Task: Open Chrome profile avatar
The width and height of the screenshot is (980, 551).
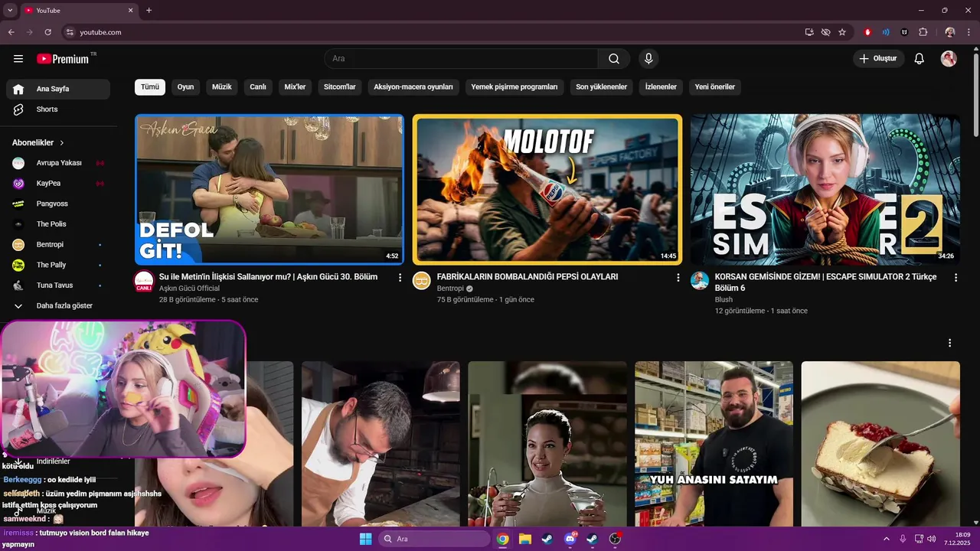Action: click(x=950, y=32)
